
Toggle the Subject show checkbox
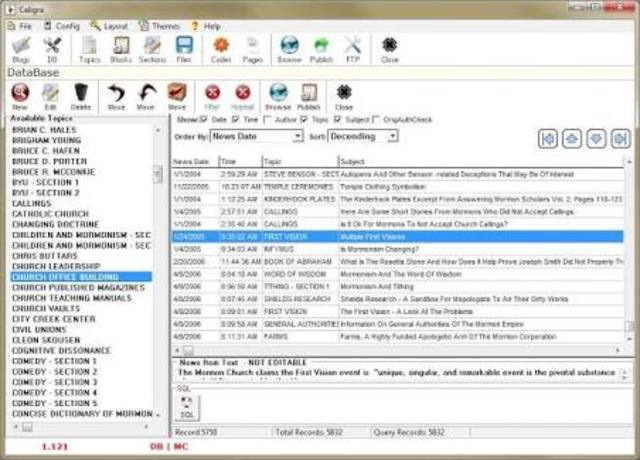coord(337,119)
